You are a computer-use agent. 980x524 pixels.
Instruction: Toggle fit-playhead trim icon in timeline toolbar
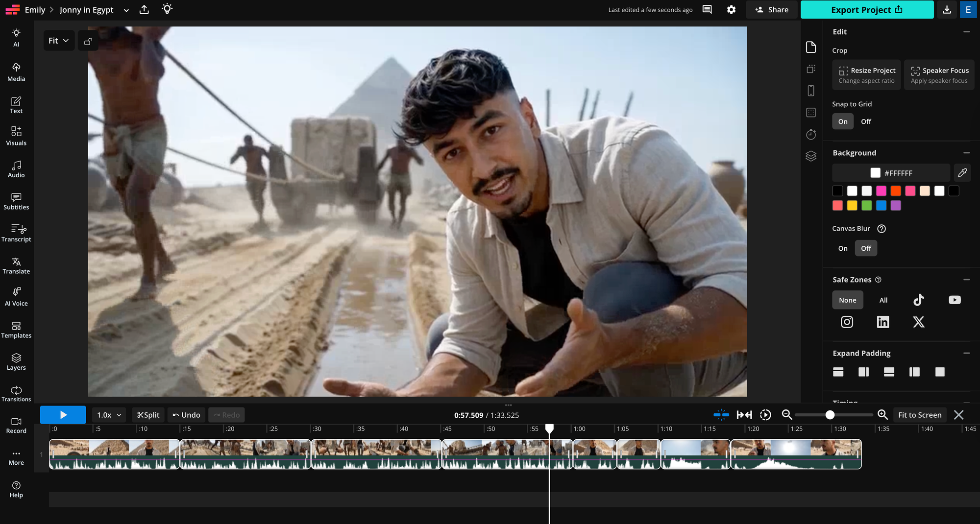[x=744, y=415]
